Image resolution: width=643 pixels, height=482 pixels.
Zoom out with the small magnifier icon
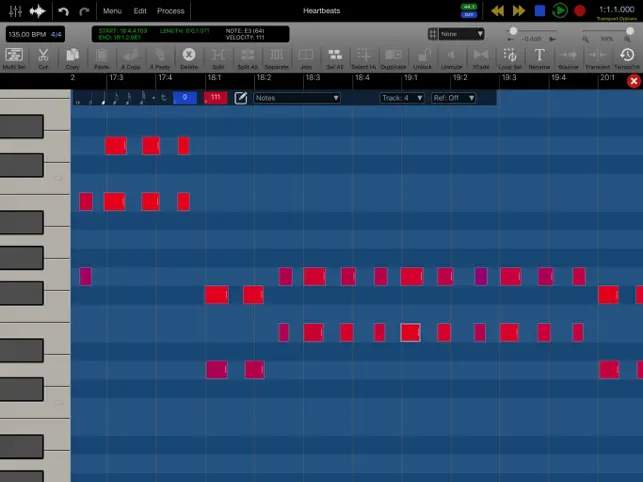pyautogui.click(x=585, y=39)
